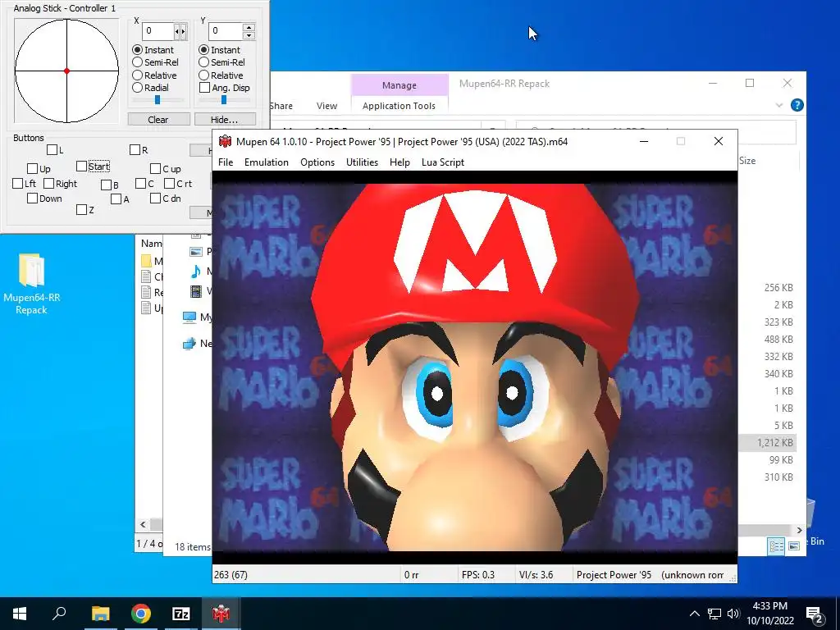Screen dimensions: 840x630
Task: Open the Windows Start menu
Action: pos(20,614)
